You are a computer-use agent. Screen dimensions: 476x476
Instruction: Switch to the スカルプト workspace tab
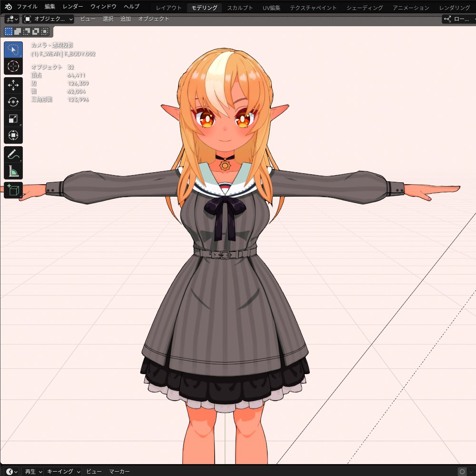240,8
